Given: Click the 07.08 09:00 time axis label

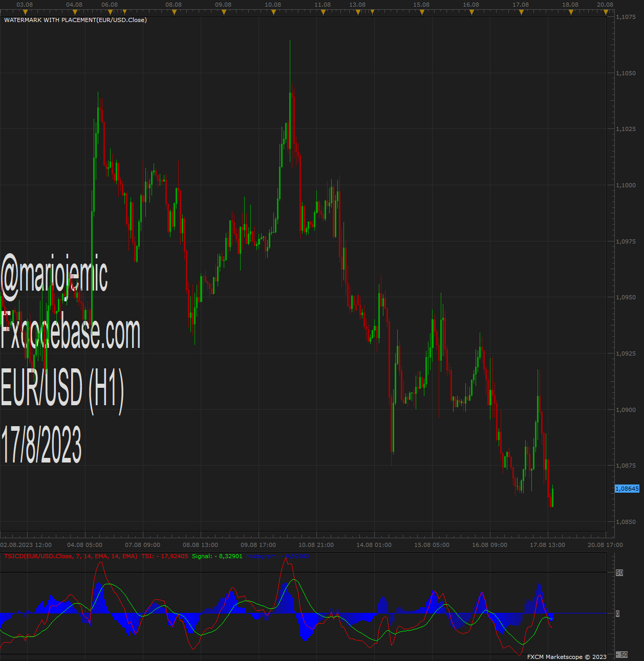Looking at the screenshot, I should point(143,545).
